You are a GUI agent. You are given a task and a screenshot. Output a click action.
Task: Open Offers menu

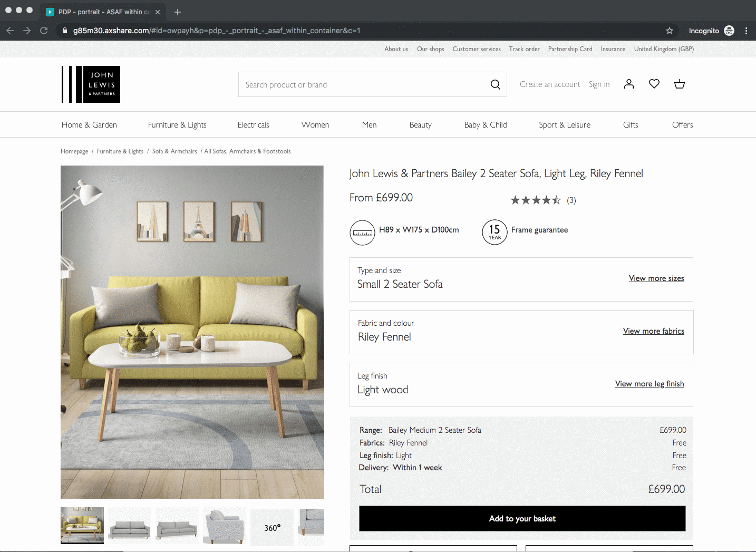coord(682,125)
